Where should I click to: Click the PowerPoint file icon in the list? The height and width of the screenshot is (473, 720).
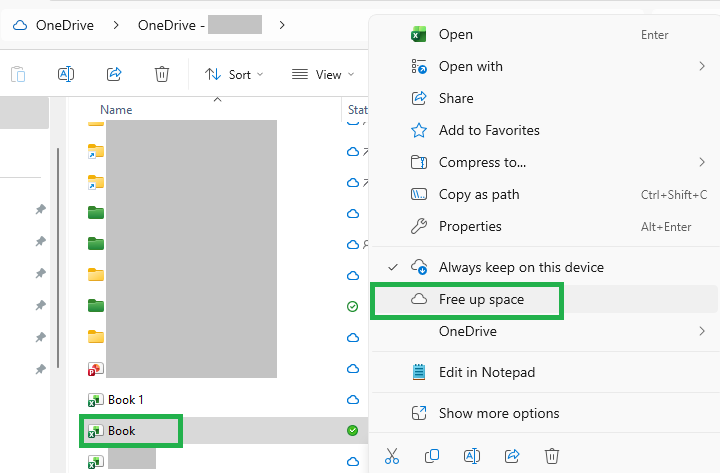tap(96, 369)
